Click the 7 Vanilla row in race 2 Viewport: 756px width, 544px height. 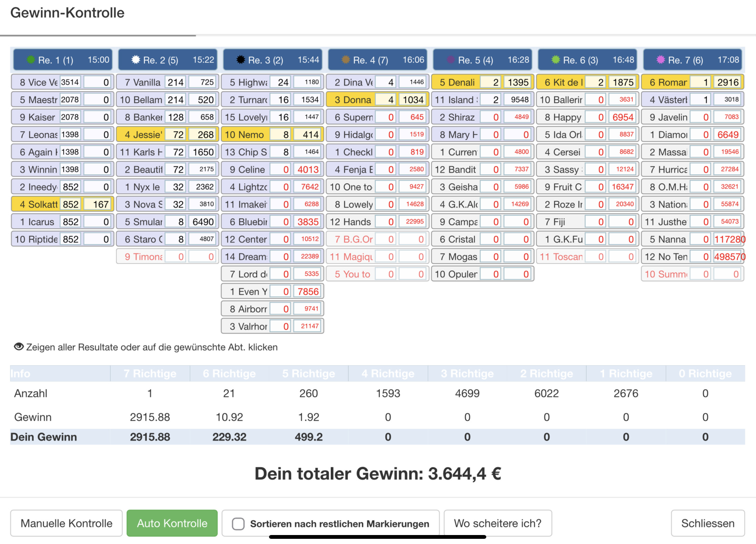pyautogui.click(x=168, y=82)
